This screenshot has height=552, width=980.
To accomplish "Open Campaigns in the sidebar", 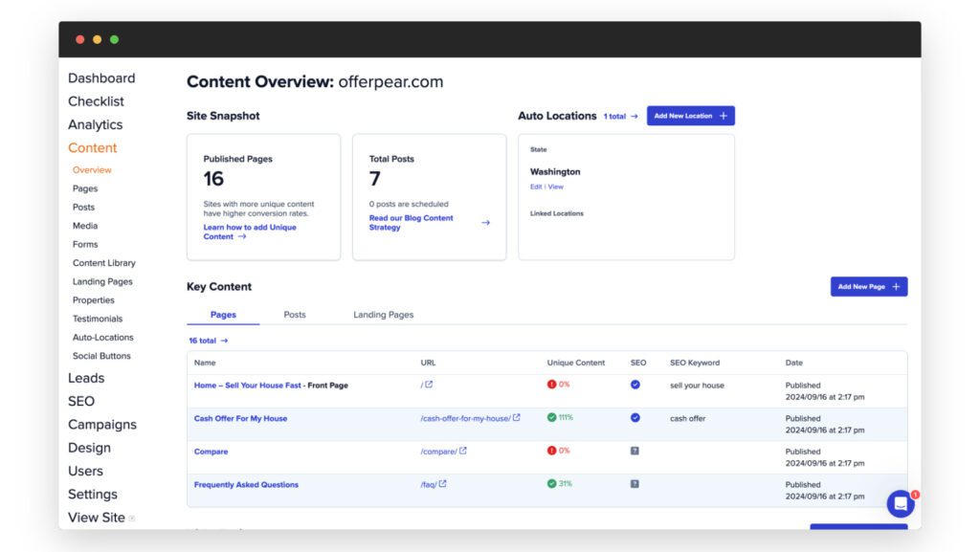I will tap(101, 425).
